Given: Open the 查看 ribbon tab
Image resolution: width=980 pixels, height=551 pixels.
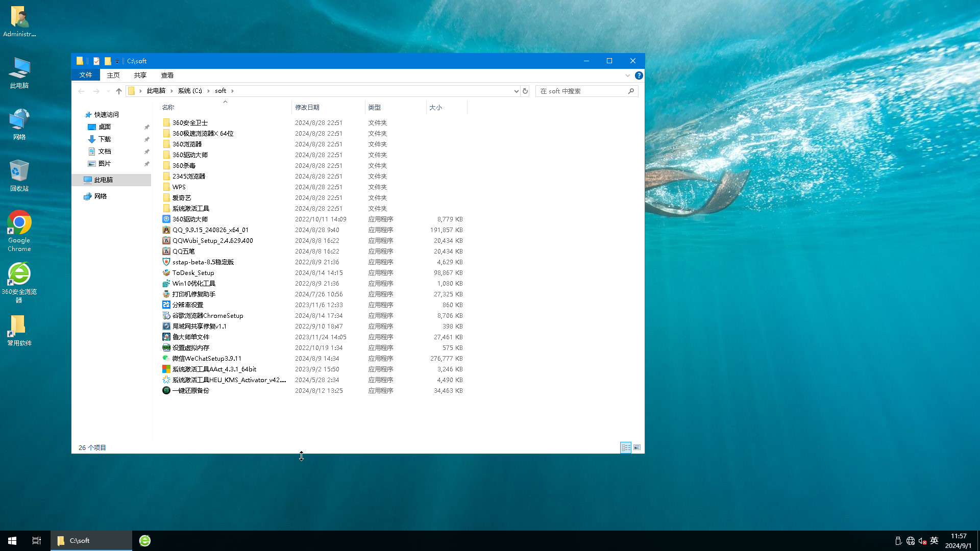Looking at the screenshot, I should [x=167, y=75].
